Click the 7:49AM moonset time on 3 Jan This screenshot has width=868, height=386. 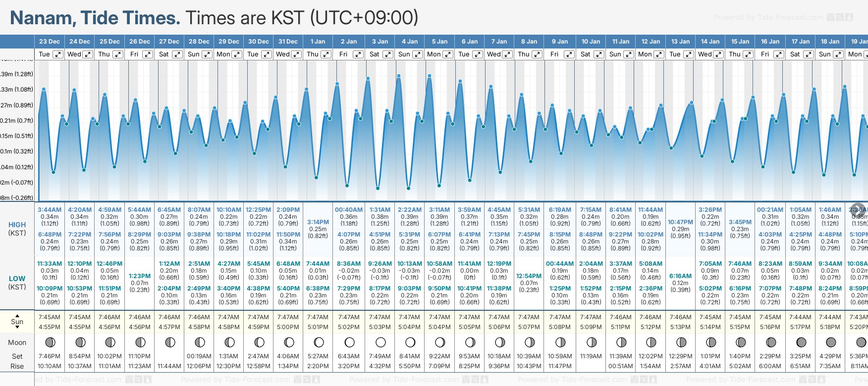point(380,356)
